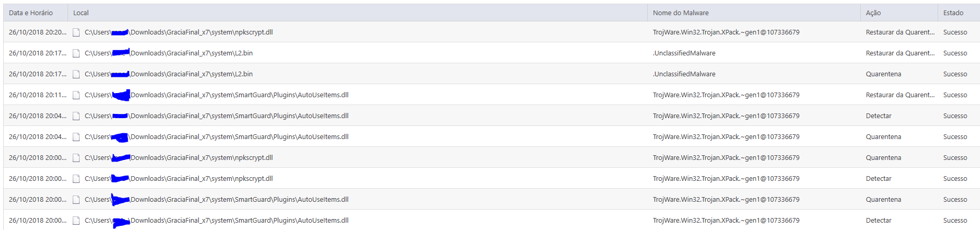980x230 pixels.
Task: Click the Ação column header
Action: pyautogui.click(x=873, y=13)
